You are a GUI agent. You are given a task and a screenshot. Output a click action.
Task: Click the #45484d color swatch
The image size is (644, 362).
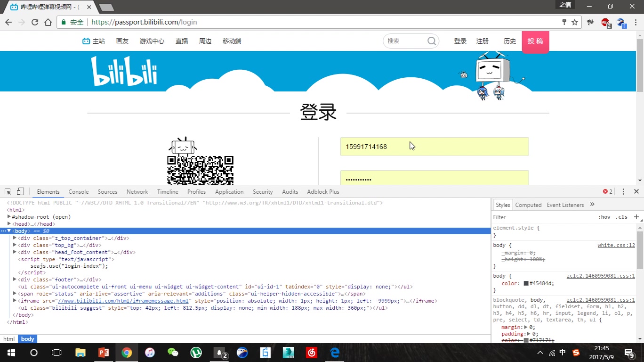(526, 283)
